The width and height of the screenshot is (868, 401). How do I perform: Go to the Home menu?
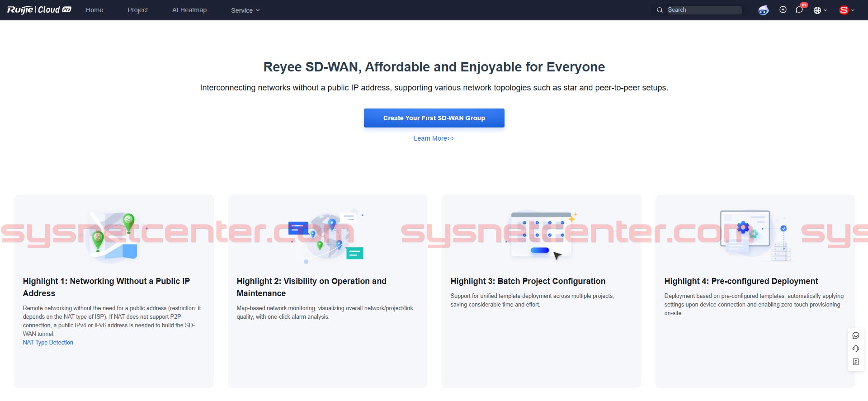(94, 10)
